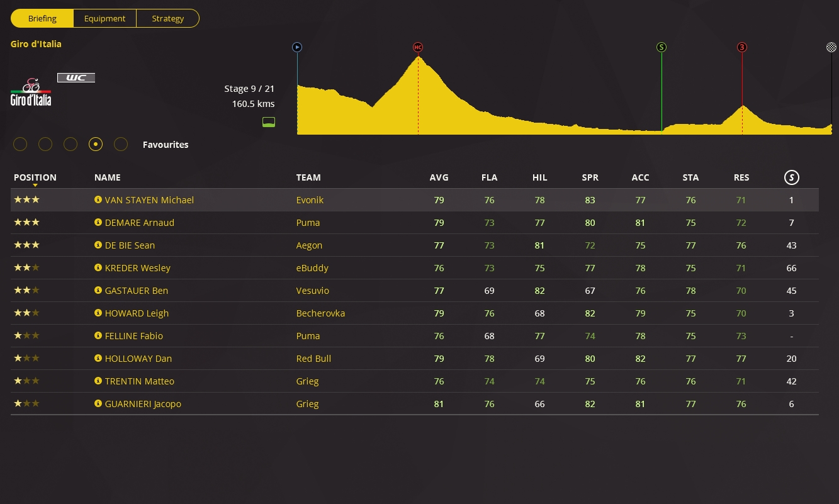
Task: Open info icon for KREDER Wesley
Action: click(98, 267)
